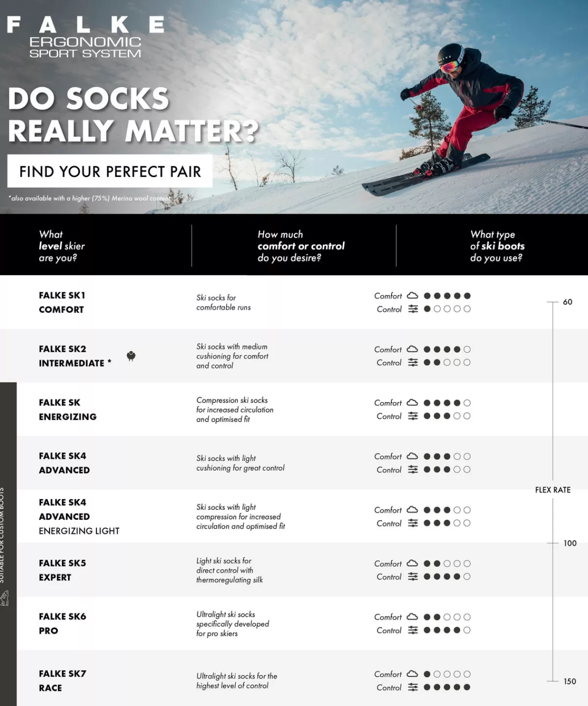Click the control sliders icon for SK7 Race

point(413,687)
